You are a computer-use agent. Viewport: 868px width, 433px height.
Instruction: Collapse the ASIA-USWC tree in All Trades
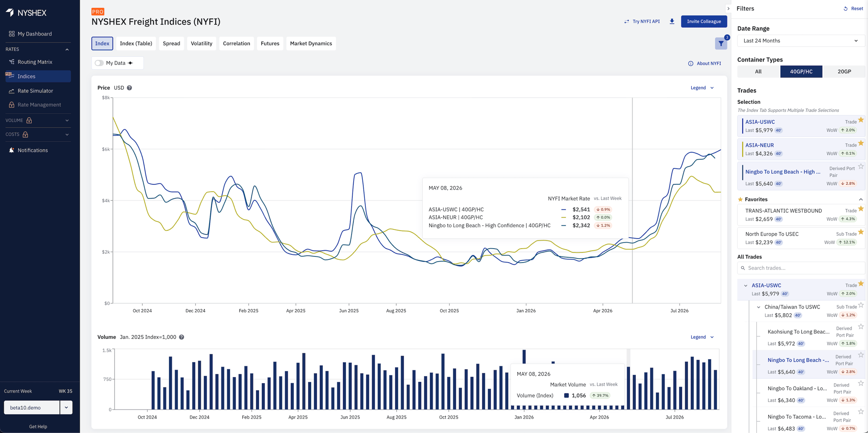coord(746,285)
